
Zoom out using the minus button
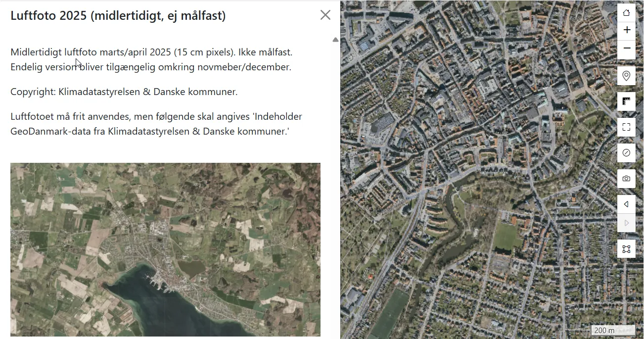click(x=626, y=49)
